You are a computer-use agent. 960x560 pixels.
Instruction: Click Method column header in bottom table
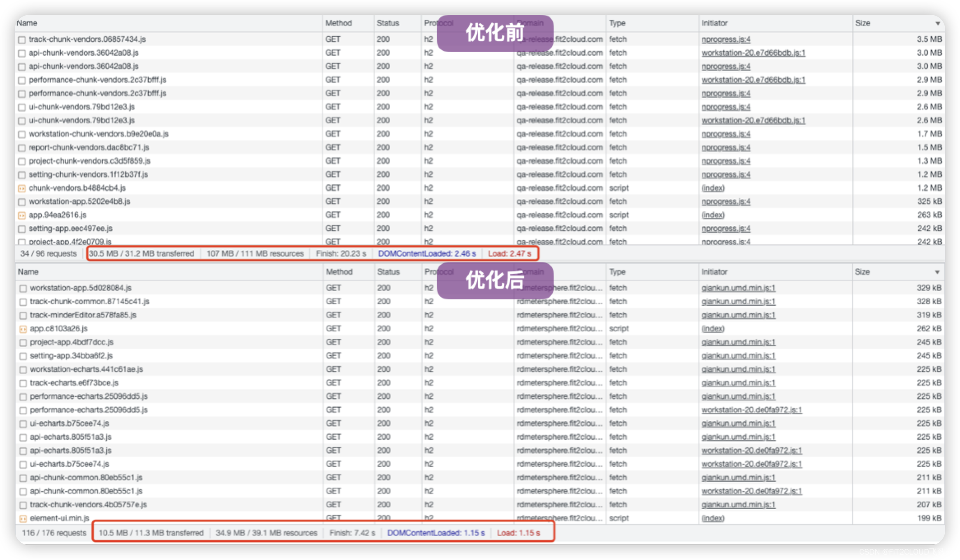(x=339, y=272)
